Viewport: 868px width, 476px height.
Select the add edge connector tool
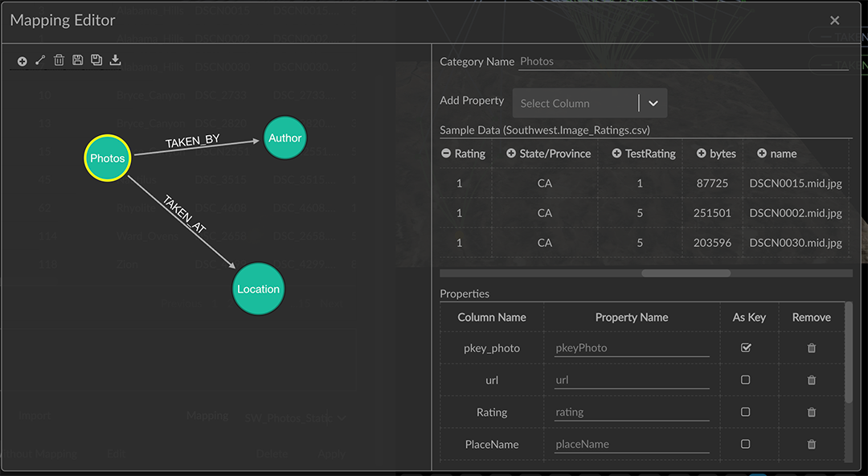(40, 60)
